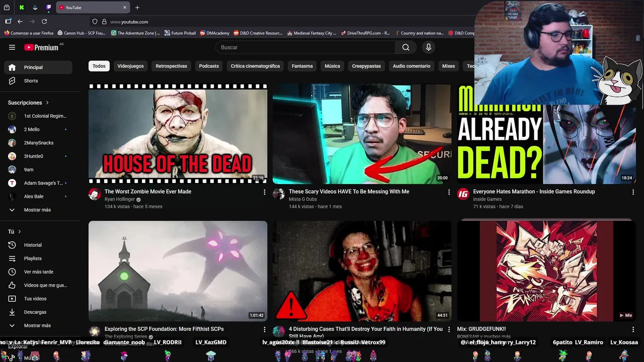Open The Adventure Zone bookmark
Screen dimensions: 644x362
click(x=135, y=33)
